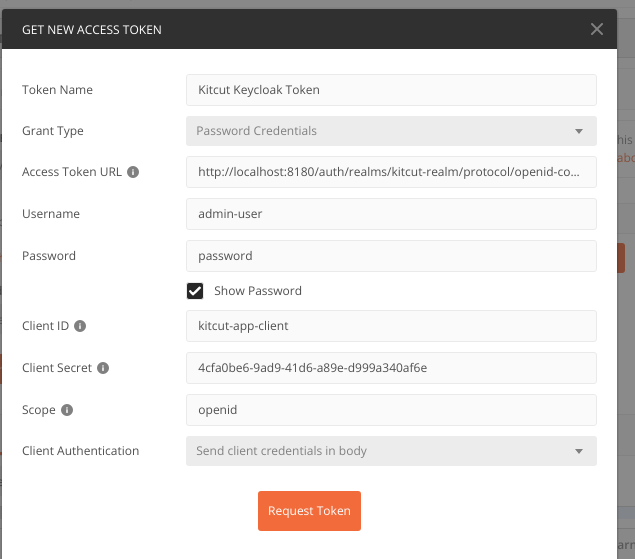635x559 pixels.
Task: Click the Client ID input field
Action: 391,326
